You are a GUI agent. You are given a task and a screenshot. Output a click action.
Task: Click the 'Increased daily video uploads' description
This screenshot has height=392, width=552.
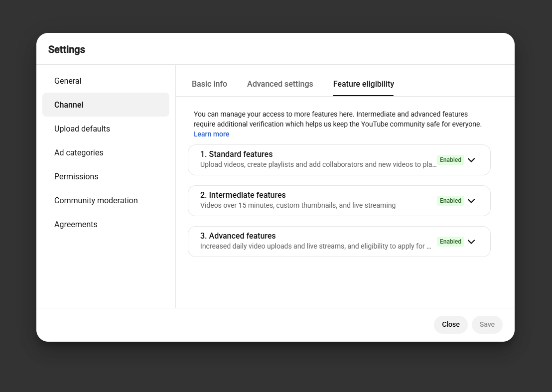pos(315,247)
